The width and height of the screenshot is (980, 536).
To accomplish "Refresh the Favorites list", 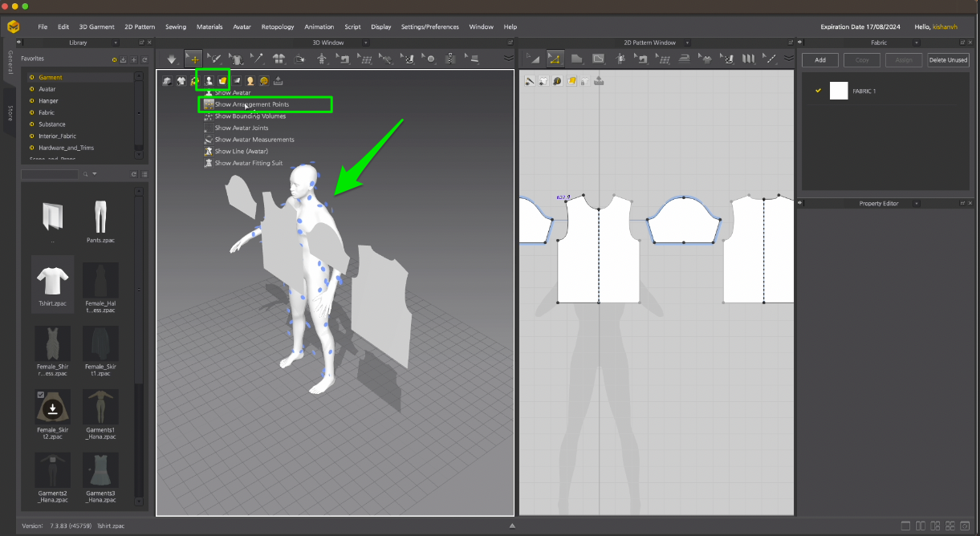I will point(144,59).
